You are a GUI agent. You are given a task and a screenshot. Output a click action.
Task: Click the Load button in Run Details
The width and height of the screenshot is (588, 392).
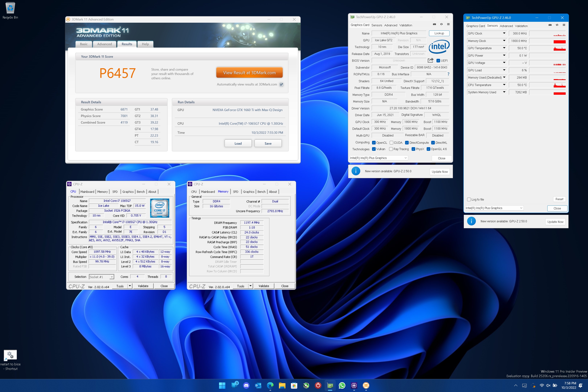[x=238, y=143]
